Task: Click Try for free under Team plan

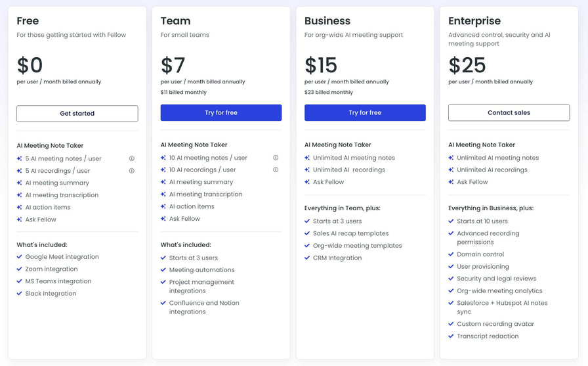Action: (220, 113)
